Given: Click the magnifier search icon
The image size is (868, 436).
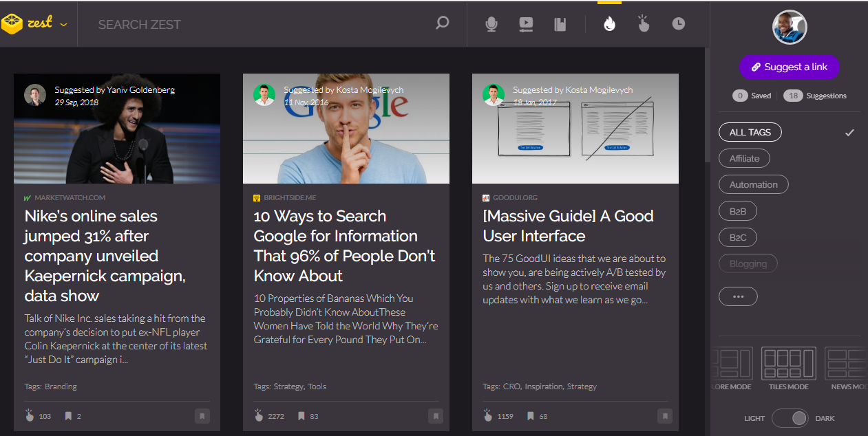Looking at the screenshot, I should (442, 23).
